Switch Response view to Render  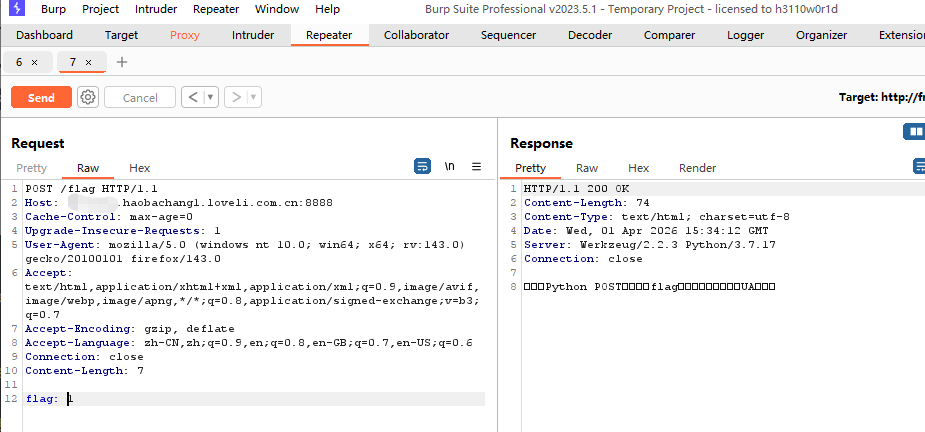click(x=697, y=168)
